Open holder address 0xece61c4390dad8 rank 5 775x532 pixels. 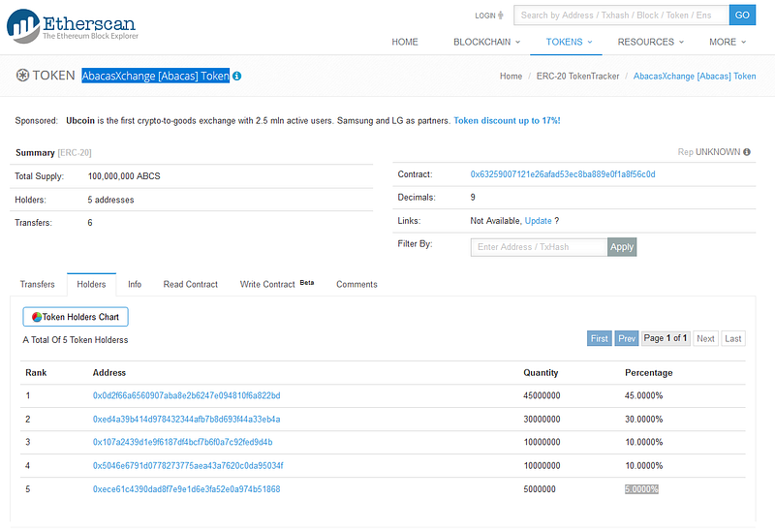coord(186,489)
